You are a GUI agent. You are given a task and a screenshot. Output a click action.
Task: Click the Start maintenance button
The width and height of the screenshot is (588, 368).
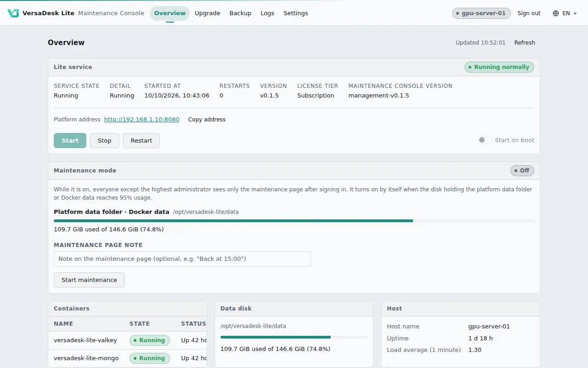(89, 280)
